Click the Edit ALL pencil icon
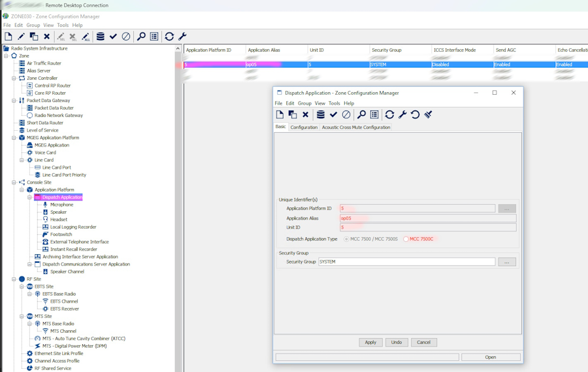Viewport: 588px width, 372px height. point(86,37)
